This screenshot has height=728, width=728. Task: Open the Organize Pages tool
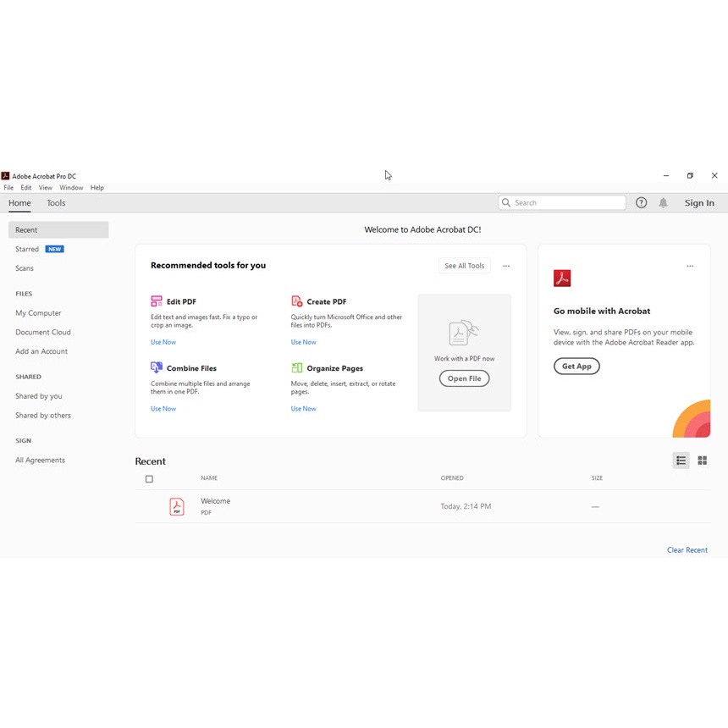334,367
